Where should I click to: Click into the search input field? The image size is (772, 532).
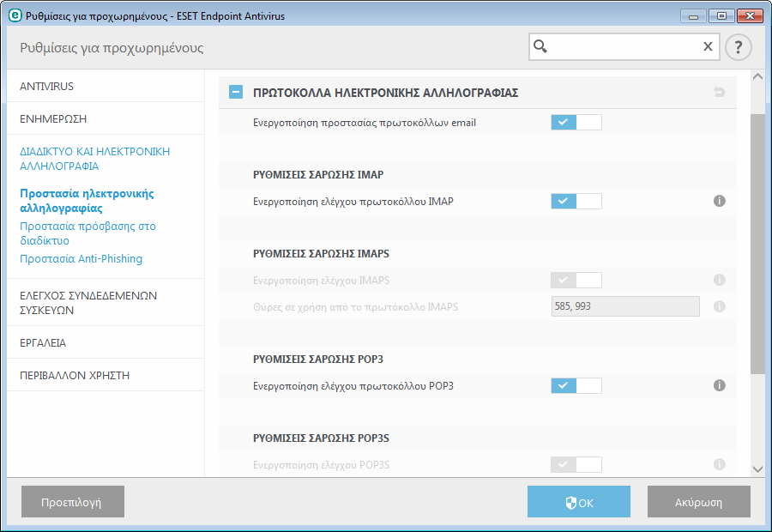[x=624, y=47]
